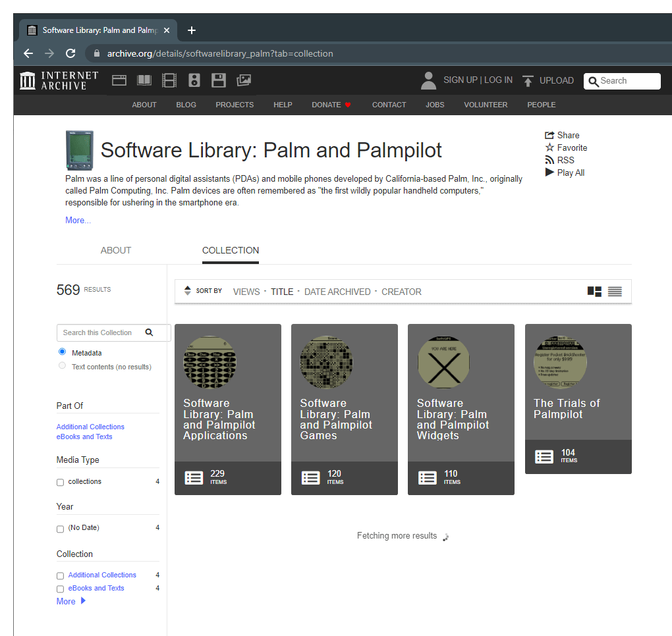
Task: Open the VOLUNTEER menu item
Action: coord(486,104)
